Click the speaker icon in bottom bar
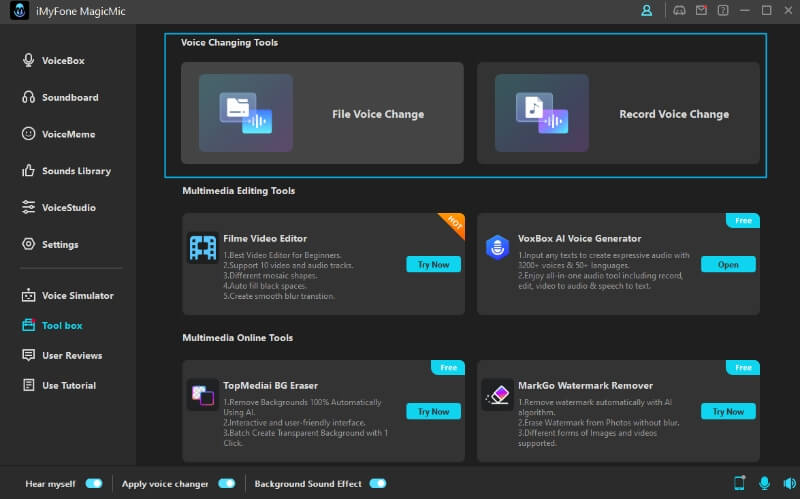The width and height of the screenshot is (800, 499). click(789, 483)
